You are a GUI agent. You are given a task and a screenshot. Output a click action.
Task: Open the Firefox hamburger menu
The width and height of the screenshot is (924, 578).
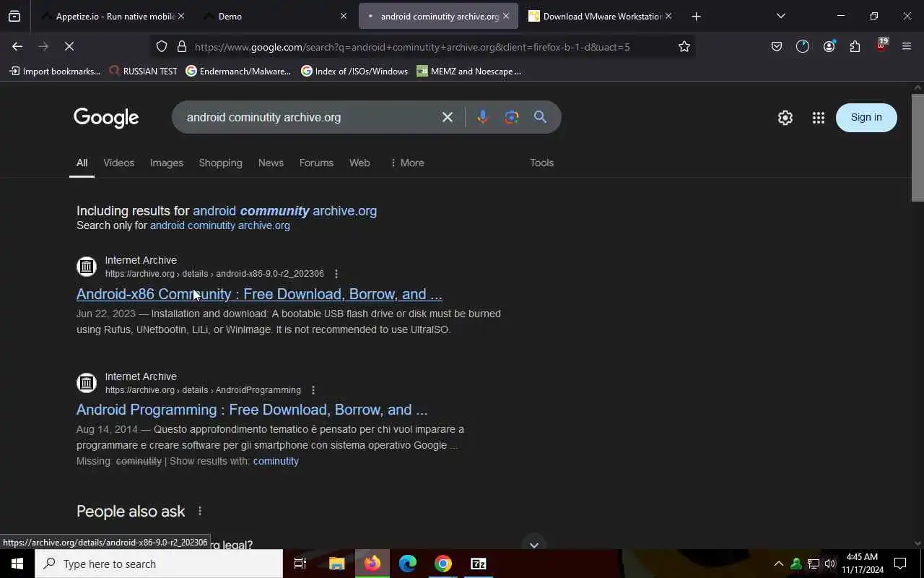click(x=907, y=46)
